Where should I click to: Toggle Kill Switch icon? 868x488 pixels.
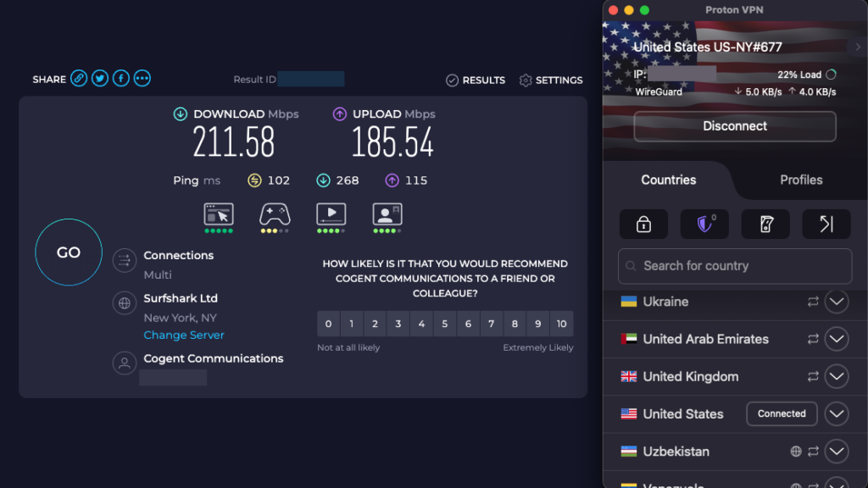tap(765, 224)
